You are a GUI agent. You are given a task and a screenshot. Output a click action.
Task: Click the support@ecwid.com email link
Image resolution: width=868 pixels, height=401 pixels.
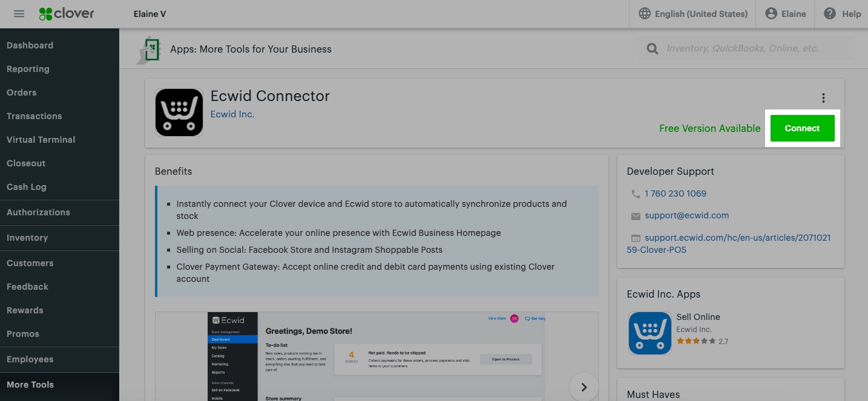686,215
